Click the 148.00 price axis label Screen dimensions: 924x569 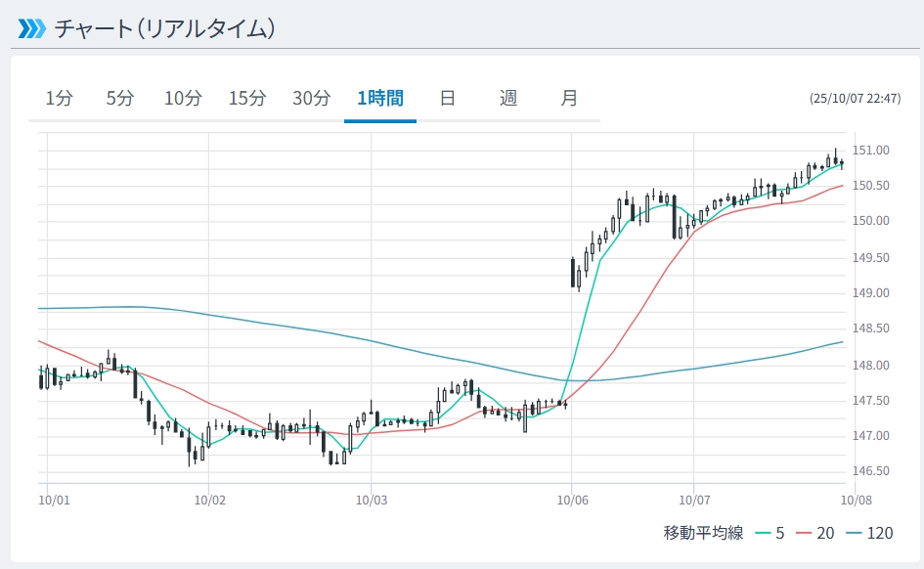click(870, 366)
